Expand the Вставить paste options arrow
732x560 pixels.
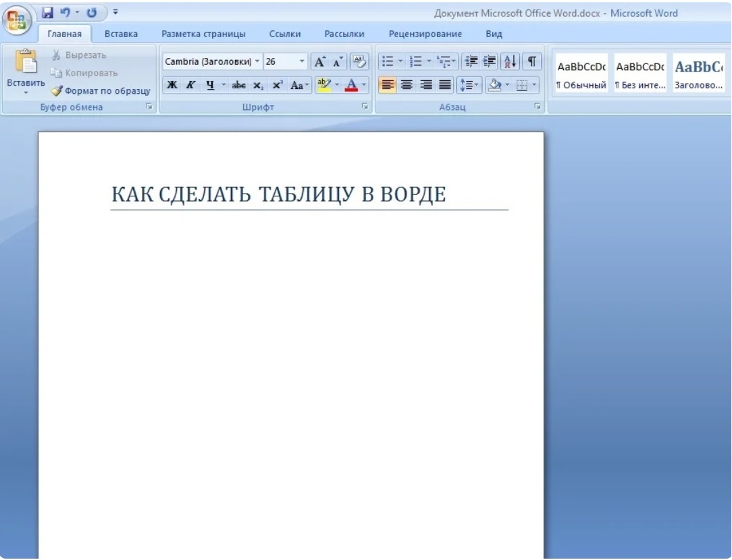(x=26, y=93)
